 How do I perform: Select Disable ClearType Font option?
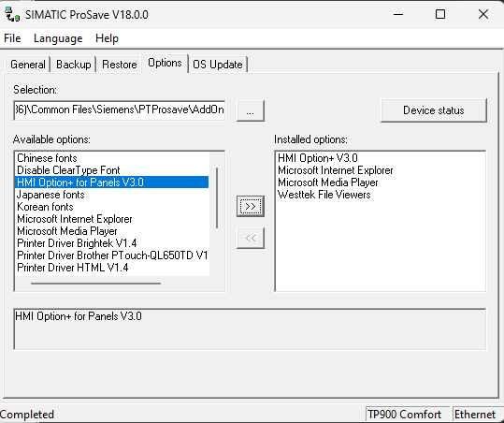click(x=68, y=170)
